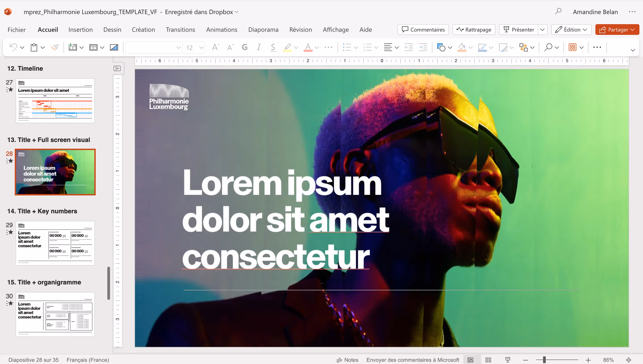Click the Paste clipboard icon

(x=34, y=47)
